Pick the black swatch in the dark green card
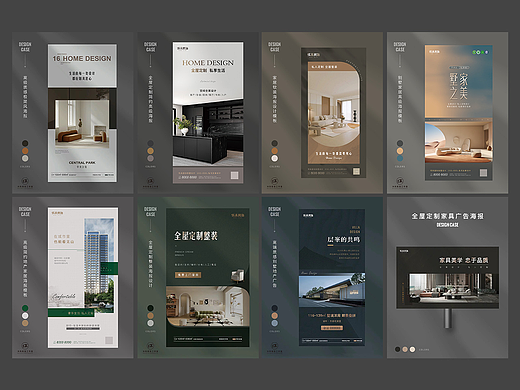 tap(150, 308)
